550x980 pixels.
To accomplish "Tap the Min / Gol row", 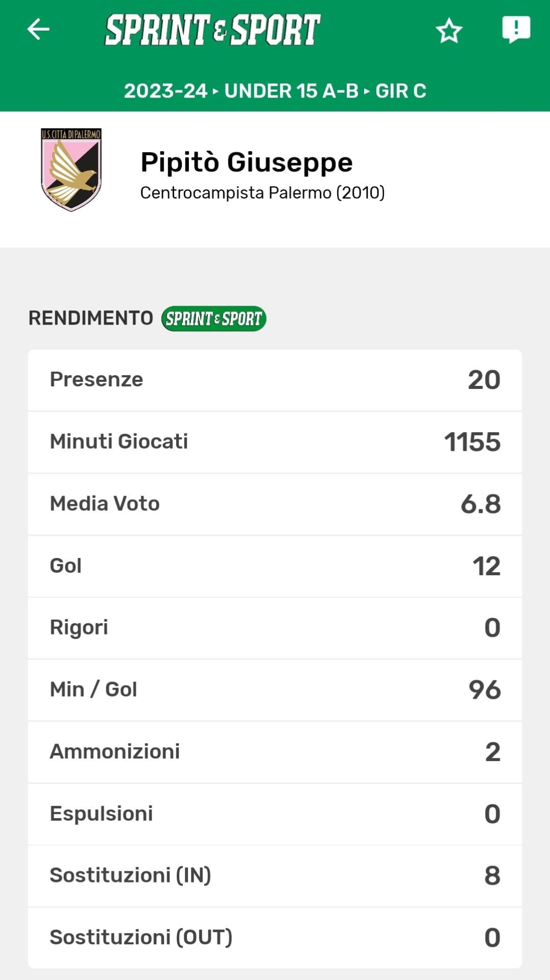I will point(275,690).
